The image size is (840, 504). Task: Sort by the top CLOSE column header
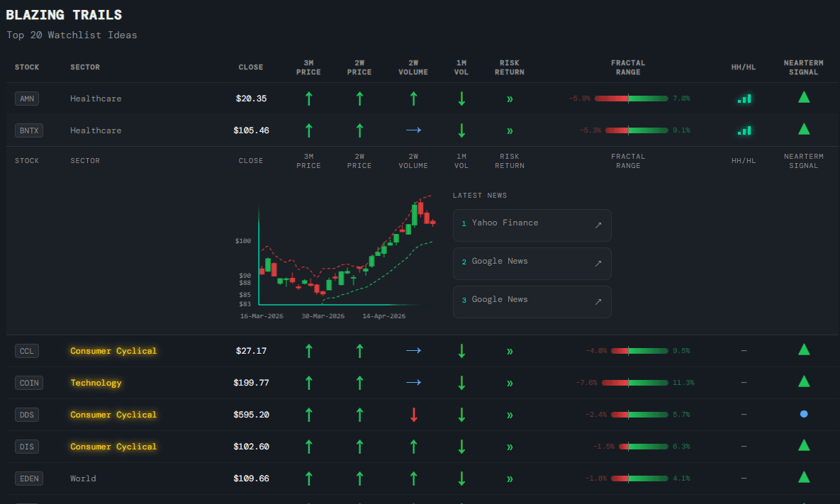(x=251, y=67)
